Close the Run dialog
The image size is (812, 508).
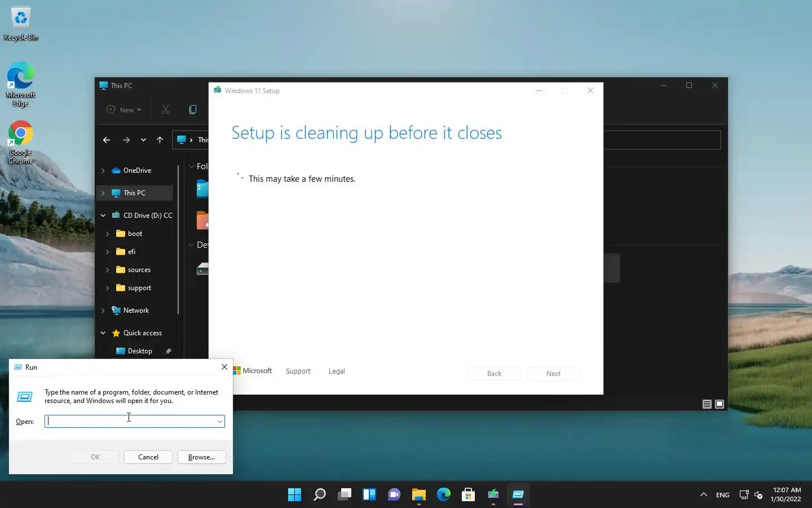(224, 367)
